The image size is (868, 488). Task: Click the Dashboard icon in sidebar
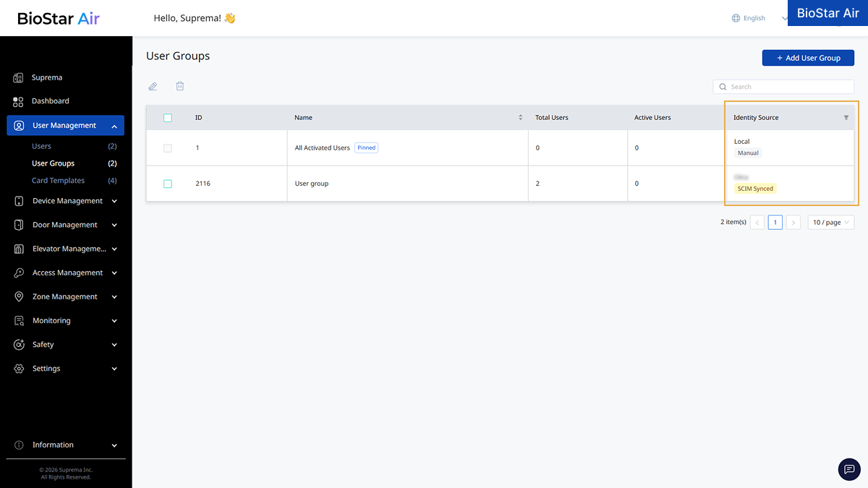tap(19, 101)
